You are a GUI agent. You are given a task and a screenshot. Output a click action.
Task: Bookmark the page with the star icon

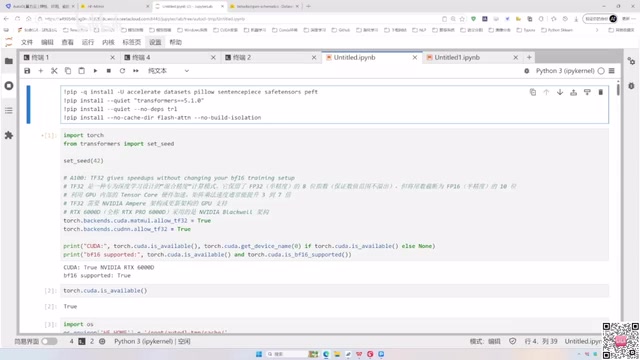pyautogui.click(x=462, y=19)
